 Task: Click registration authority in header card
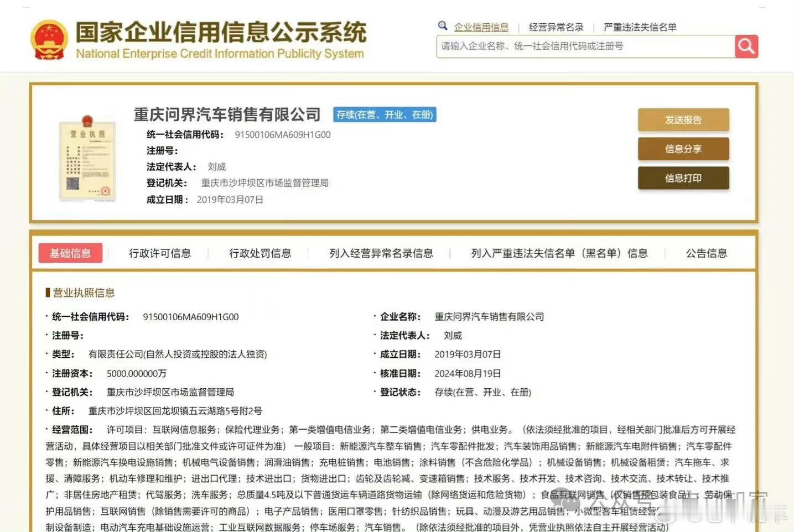(265, 182)
